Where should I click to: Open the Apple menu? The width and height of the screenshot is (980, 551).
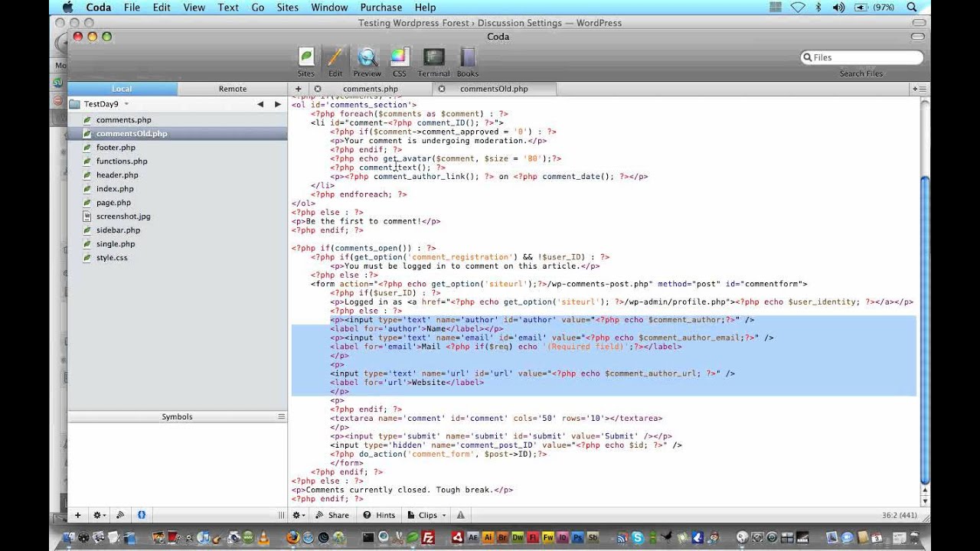coord(67,8)
